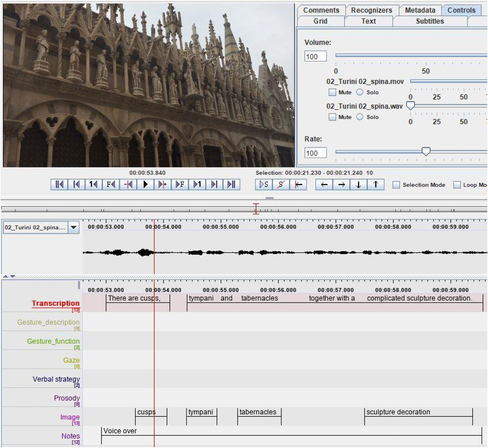Collapse waveform panel using up triangle
The width and height of the screenshot is (488, 448).
point(6,276)
